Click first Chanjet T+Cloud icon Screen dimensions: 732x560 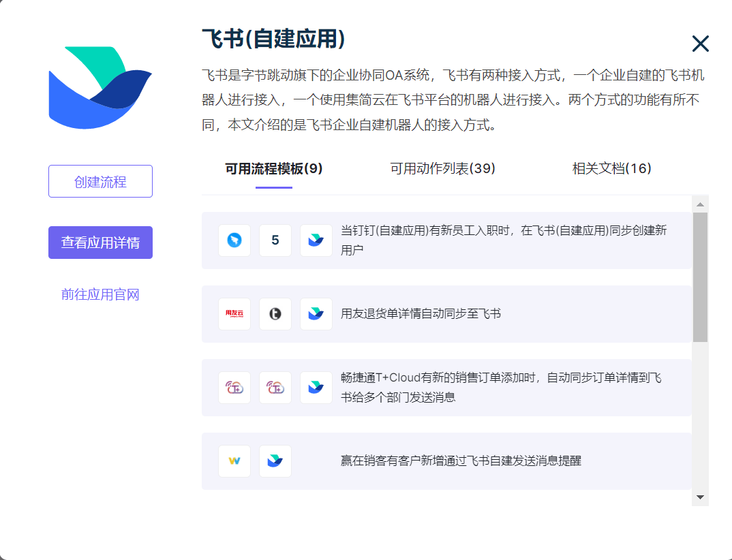pos(234,388)
